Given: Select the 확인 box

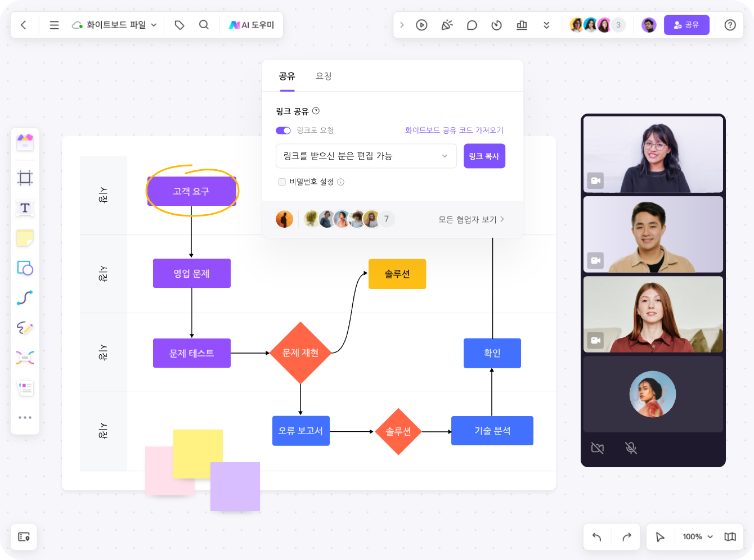Looking at the screenshot, I should (492, 353).
